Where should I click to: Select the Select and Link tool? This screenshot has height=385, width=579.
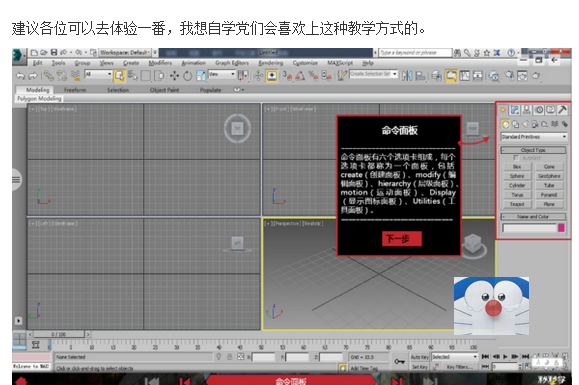[x=49, y=76]
